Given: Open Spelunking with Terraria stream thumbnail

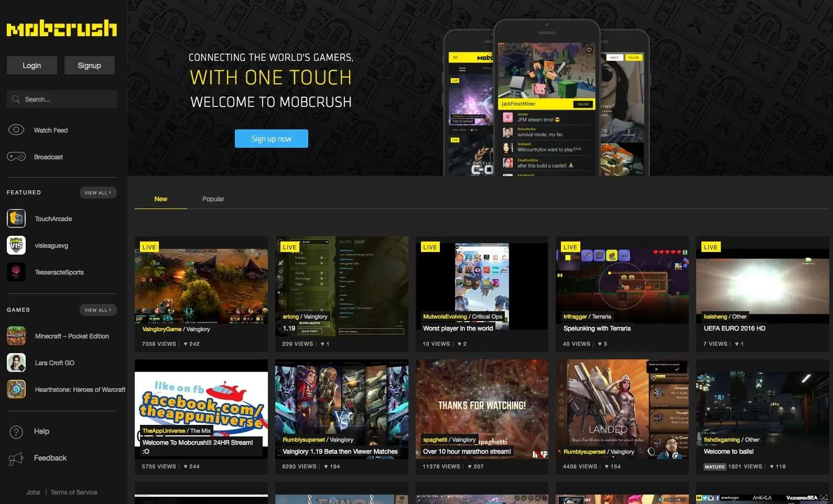Looking at the screenshot, I should click(x=623, y=286).
